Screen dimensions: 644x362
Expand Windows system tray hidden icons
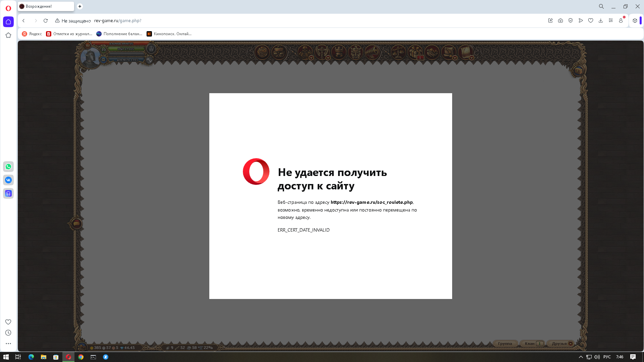(x=581, y=357)
